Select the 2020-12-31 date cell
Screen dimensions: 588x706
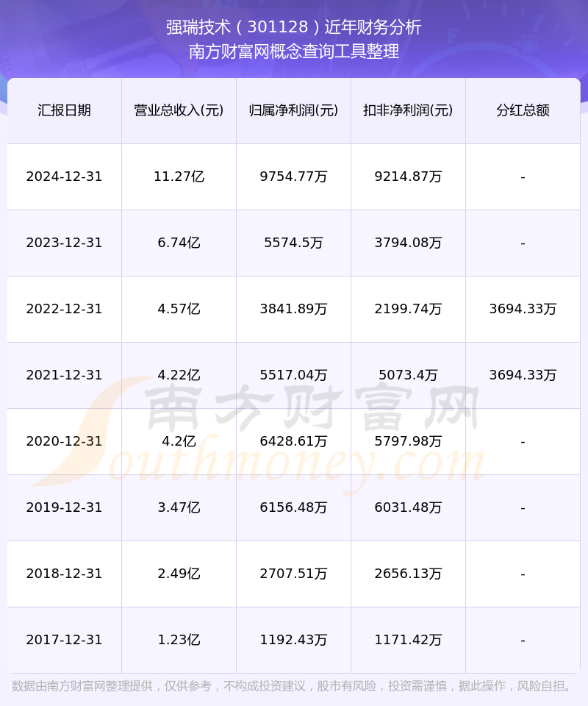click(x=65, y=441)
